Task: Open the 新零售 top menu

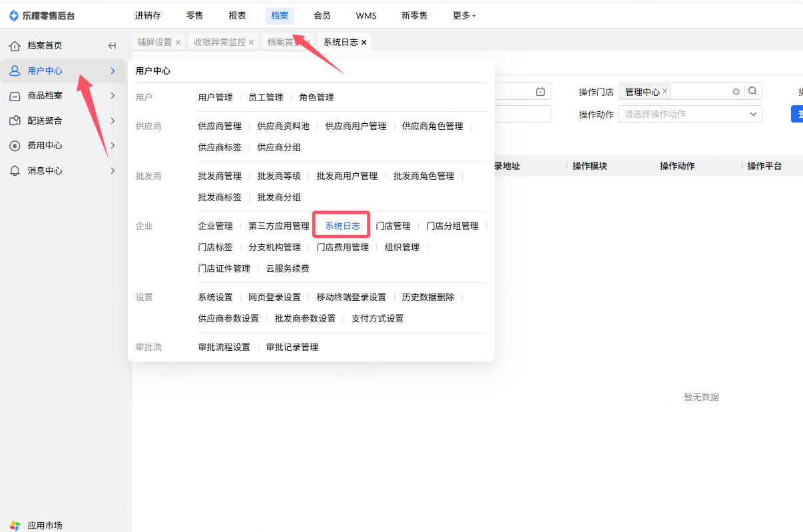Action: click(415, 15)
